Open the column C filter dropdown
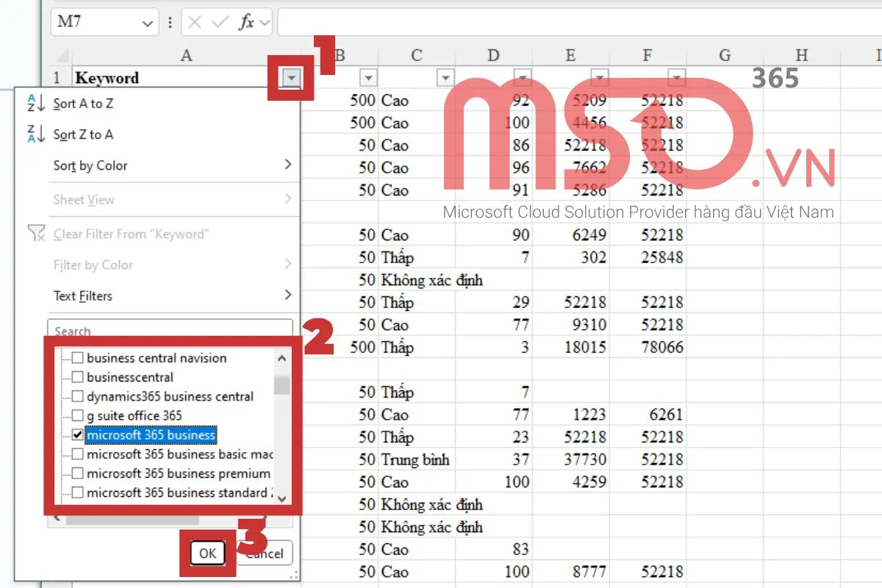 pyautogui.click(x=445, y=78)
